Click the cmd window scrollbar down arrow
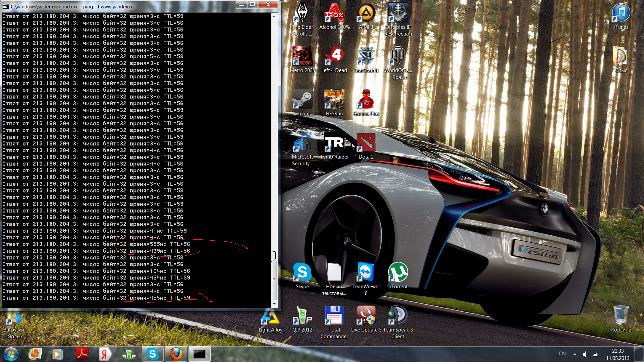 coord(274,304)
